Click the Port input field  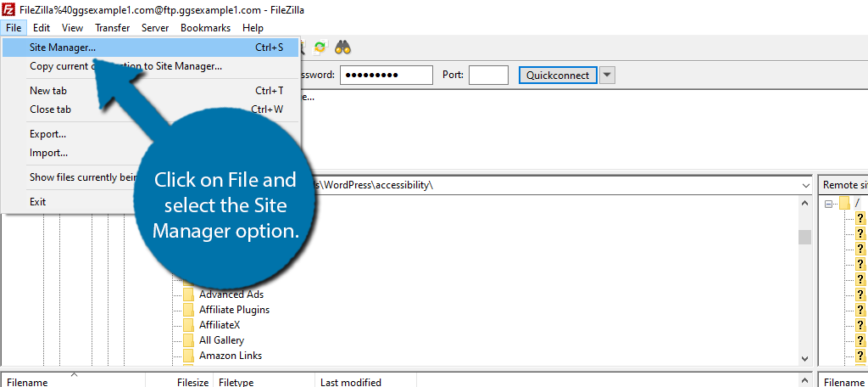488,76
